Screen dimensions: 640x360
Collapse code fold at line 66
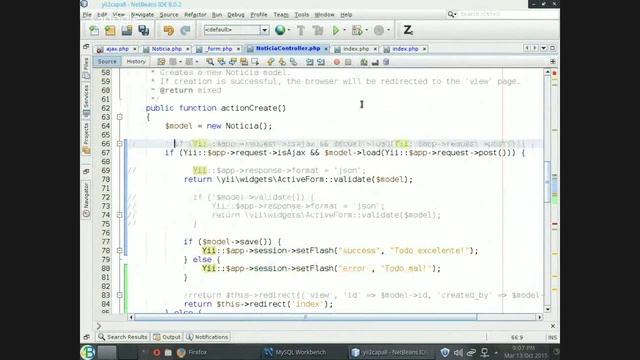coord(120,144)
